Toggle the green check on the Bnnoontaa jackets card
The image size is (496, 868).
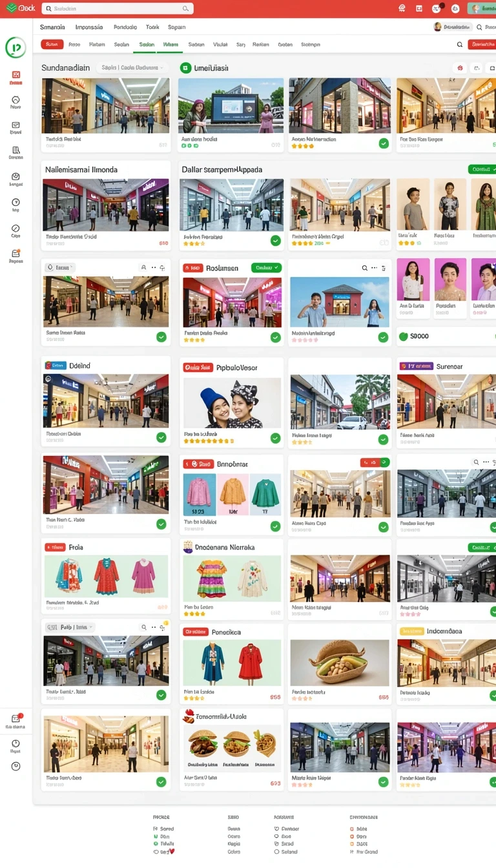click(276, 526)
